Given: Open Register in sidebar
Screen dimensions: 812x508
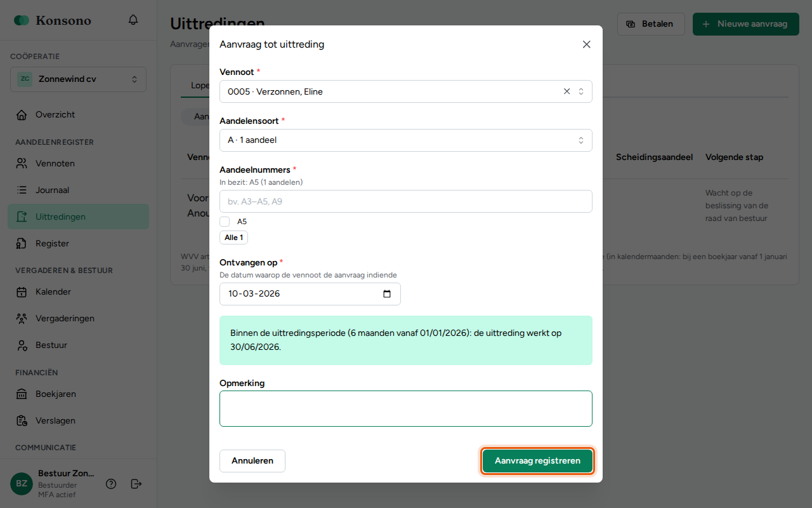Looking at the screenshot, I should tap(78, 243).
